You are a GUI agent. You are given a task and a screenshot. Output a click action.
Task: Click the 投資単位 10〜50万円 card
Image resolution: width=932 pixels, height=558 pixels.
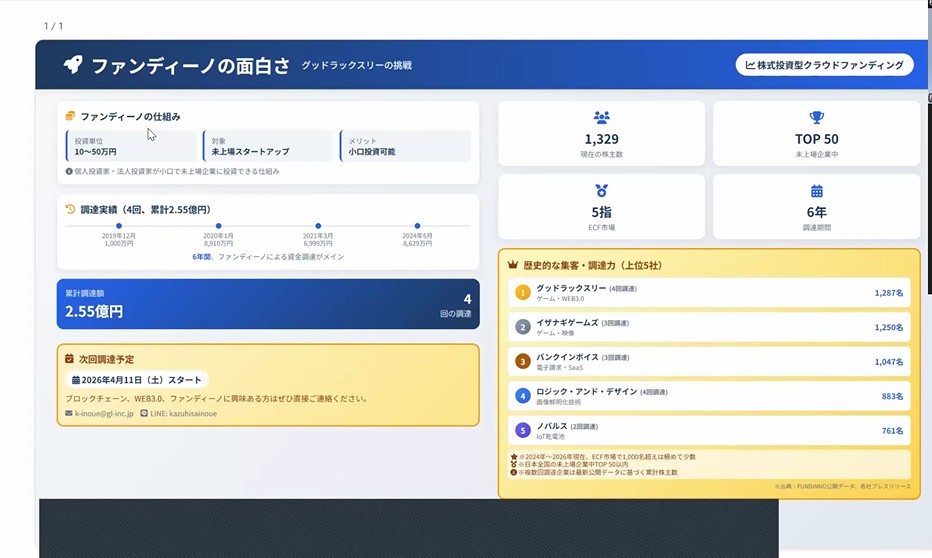coord(131,146)
